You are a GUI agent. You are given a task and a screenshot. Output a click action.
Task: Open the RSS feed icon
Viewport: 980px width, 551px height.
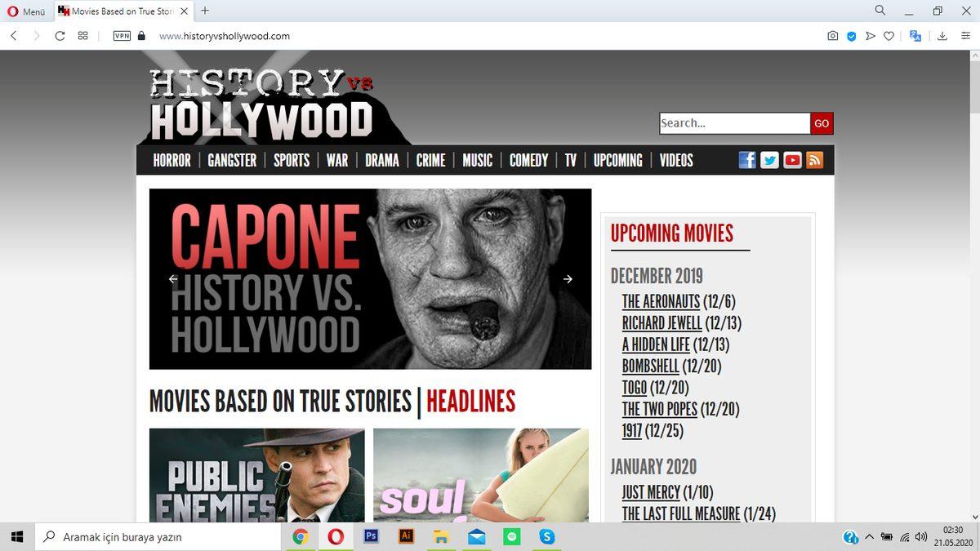pos(814,160)
